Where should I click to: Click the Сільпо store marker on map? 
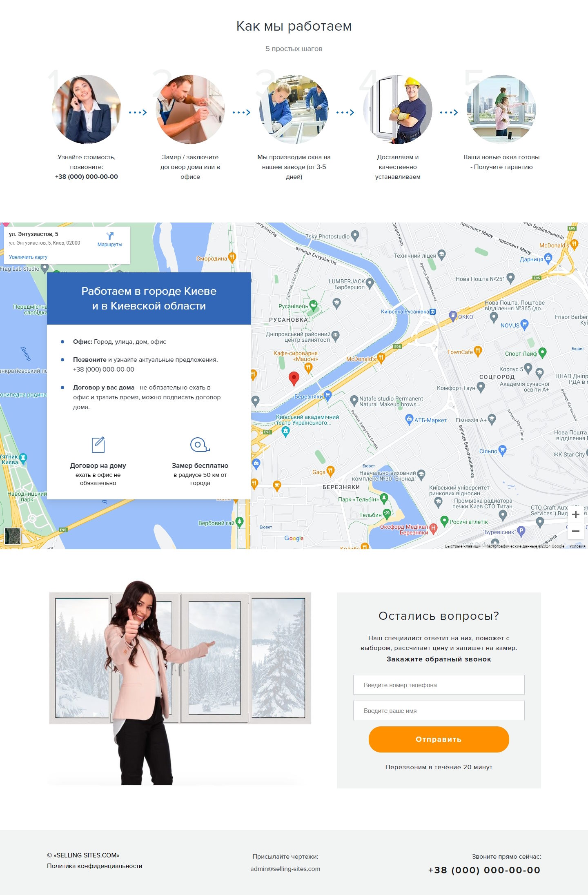tap(503, 450)
